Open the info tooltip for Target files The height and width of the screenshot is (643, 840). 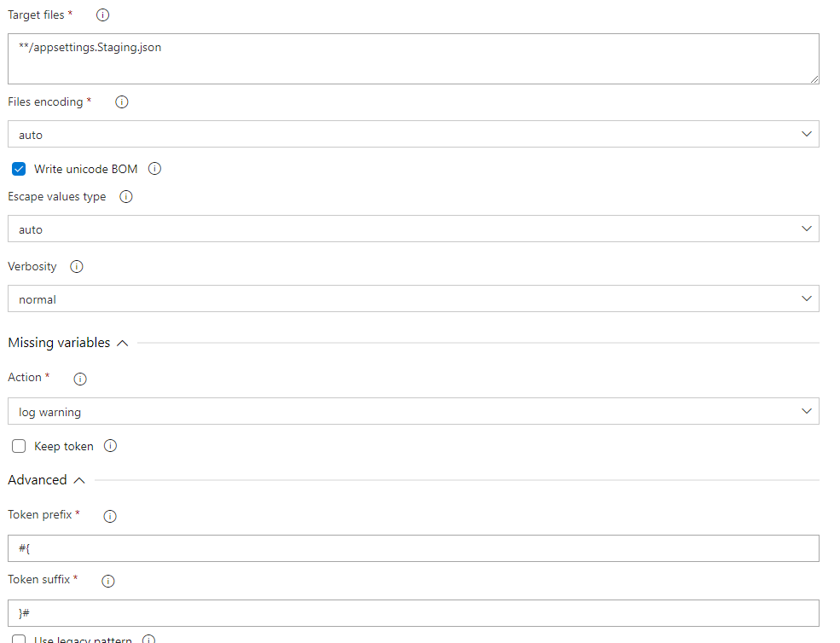coord(101,14)
